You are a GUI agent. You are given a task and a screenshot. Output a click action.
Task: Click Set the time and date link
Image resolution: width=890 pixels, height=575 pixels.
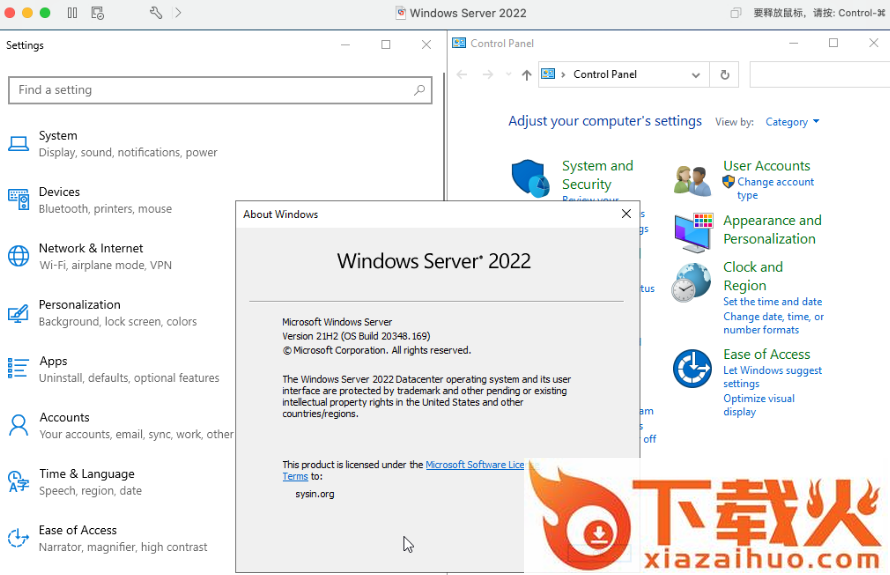click(772, 301)
